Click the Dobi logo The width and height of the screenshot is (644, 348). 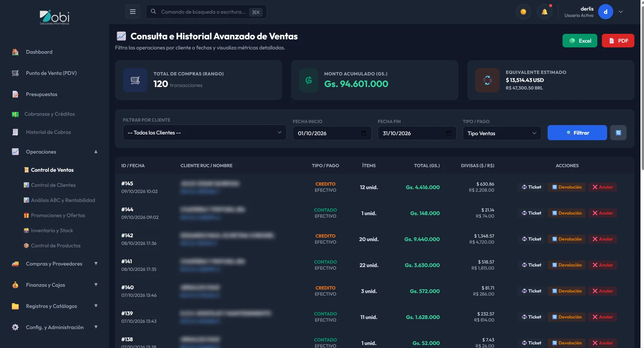(54, 17)
